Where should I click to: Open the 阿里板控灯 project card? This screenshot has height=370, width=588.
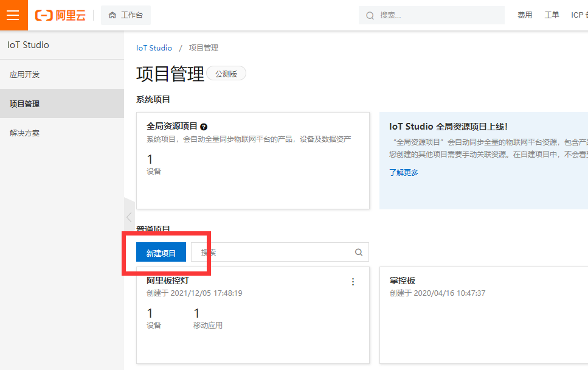(x=253, y=315)
